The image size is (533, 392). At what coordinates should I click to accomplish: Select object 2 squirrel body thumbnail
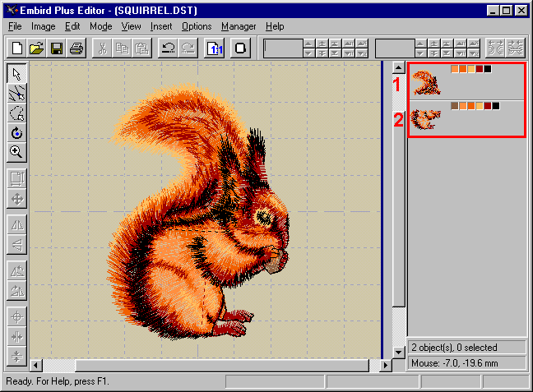pos(425,119)
